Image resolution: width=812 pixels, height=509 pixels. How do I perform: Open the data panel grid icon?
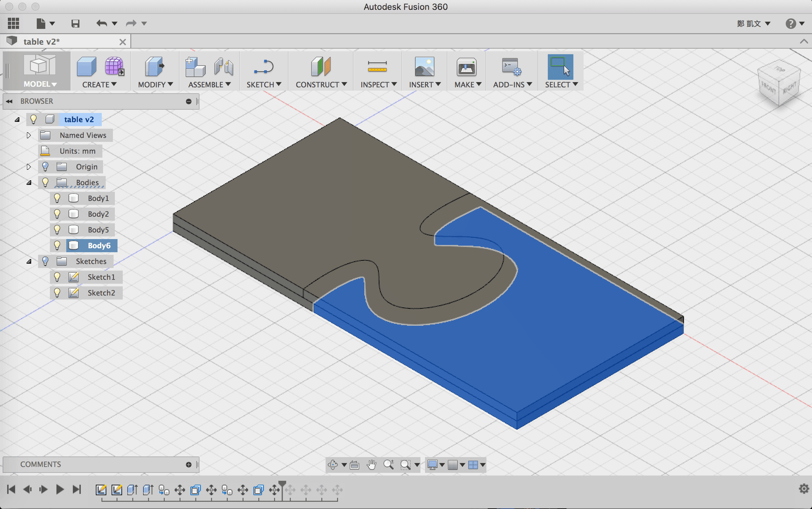point(13,23)
